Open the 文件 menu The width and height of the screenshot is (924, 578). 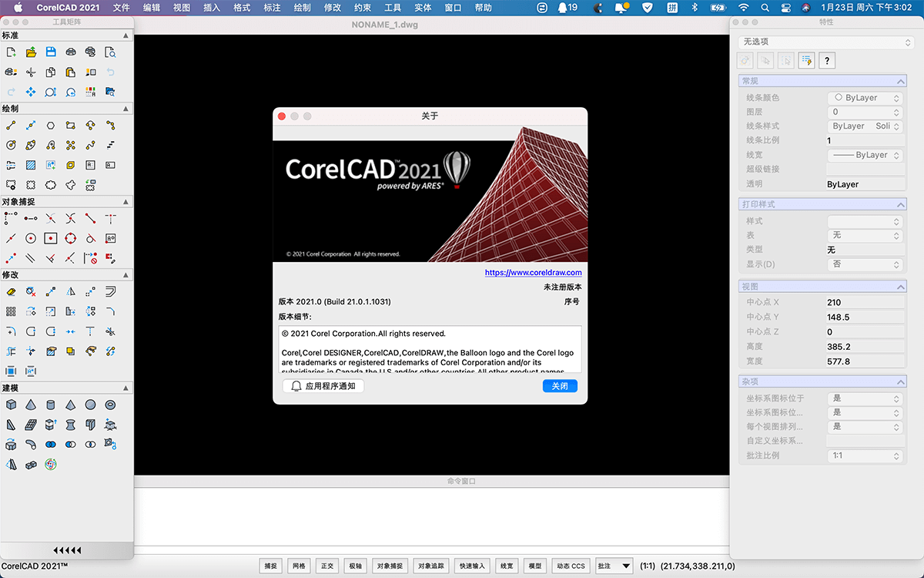(122, 8)
